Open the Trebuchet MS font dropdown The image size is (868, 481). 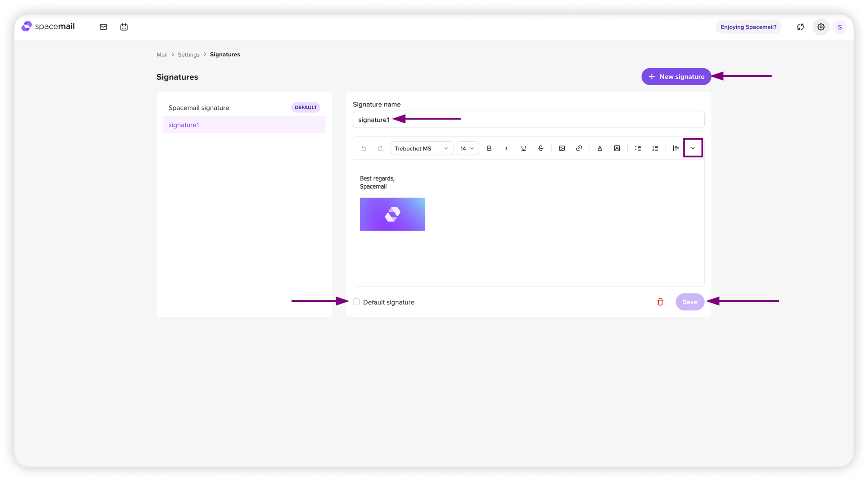(421, 148)
